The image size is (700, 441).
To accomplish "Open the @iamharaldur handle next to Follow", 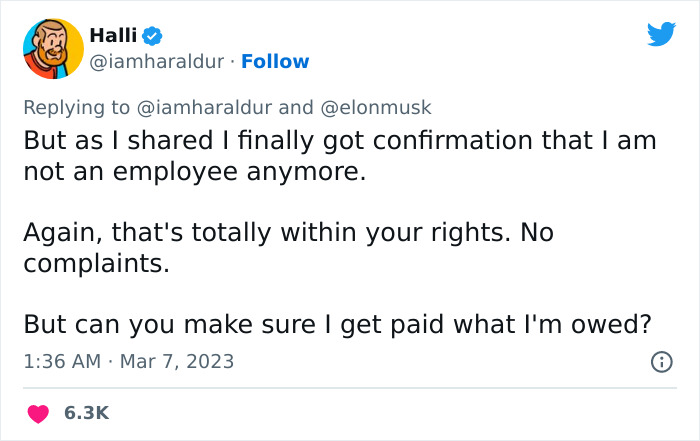I will point(158,61).
